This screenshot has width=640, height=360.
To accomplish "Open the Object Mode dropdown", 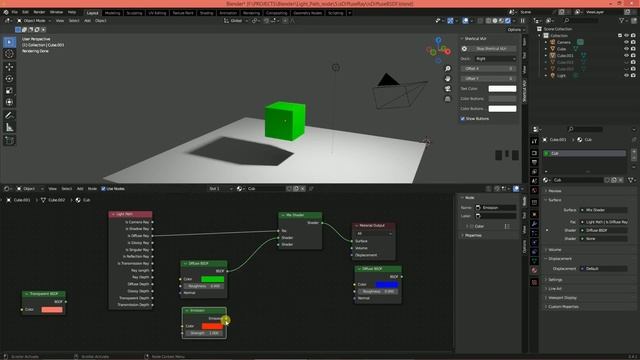I will (33, 20).
